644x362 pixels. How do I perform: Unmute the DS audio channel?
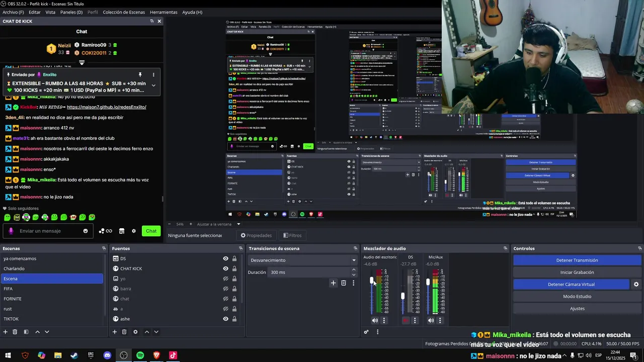pos(406,320)
